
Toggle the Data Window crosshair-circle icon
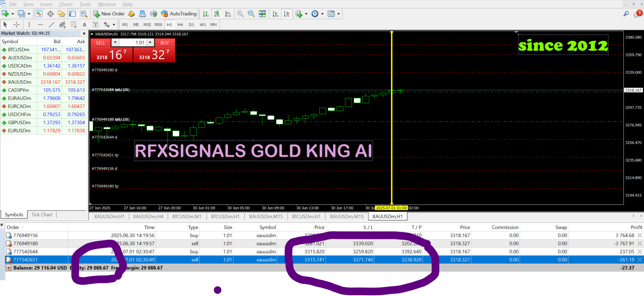tap(51, 14)
